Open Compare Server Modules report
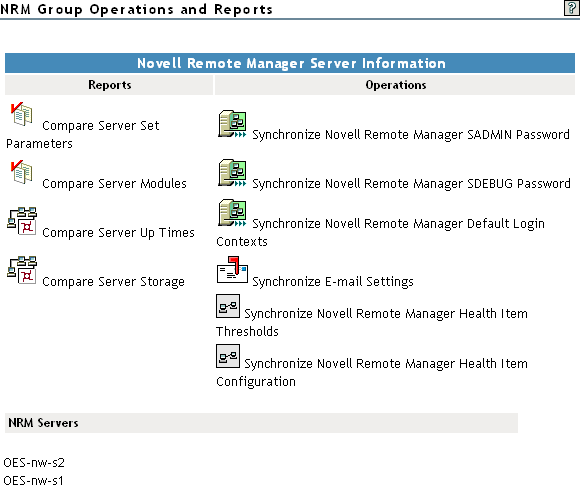 114,184
